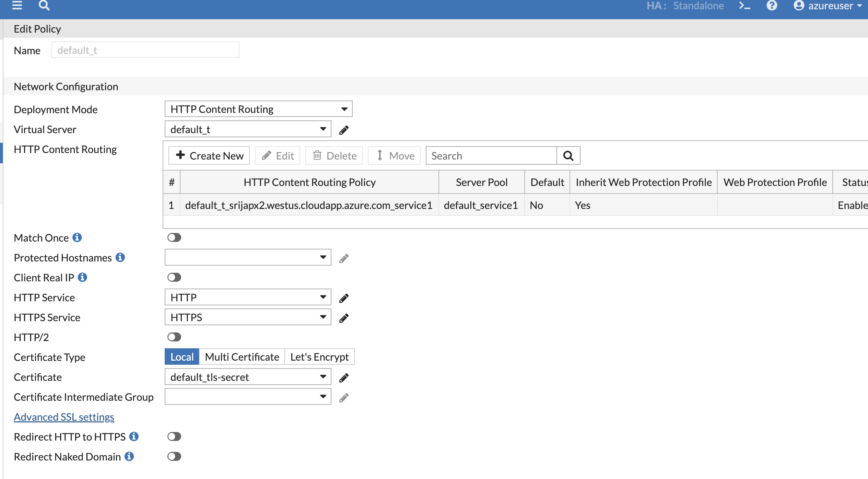Click the Web Protection Profile column header
Screen dimensions: 868x479
point(775,182)
